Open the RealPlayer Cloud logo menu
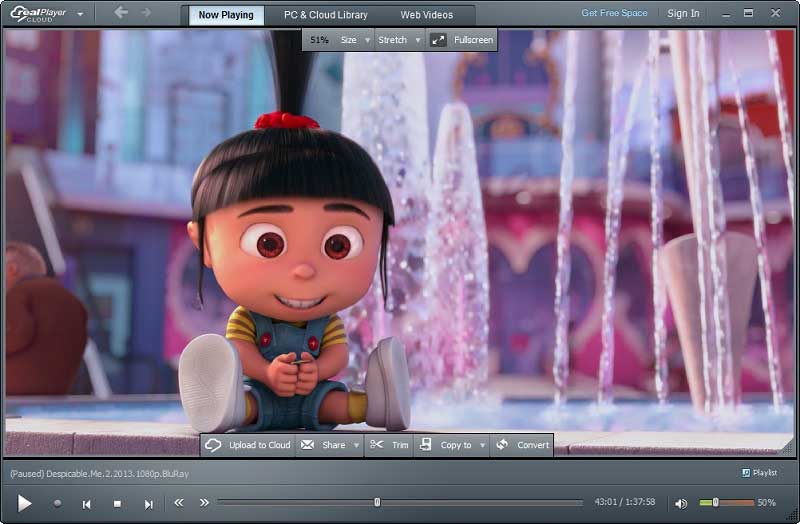 (46, 14)
